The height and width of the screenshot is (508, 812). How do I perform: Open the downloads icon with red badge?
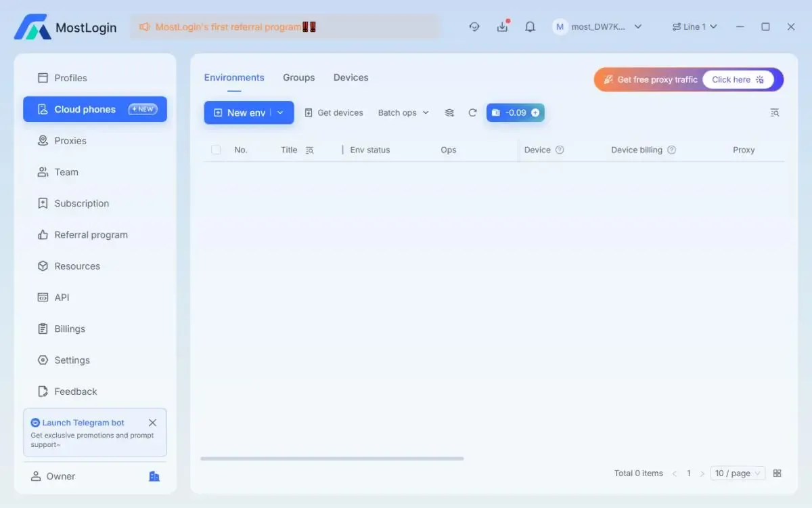(502, 26)
